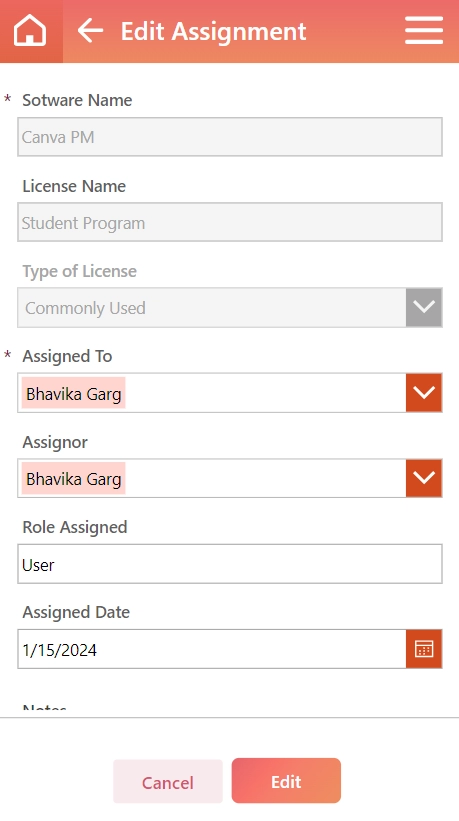The width and height of the screenshot is (459, 821).
Task: Click the Commonly Used selection text
Action: coord(85,308)
